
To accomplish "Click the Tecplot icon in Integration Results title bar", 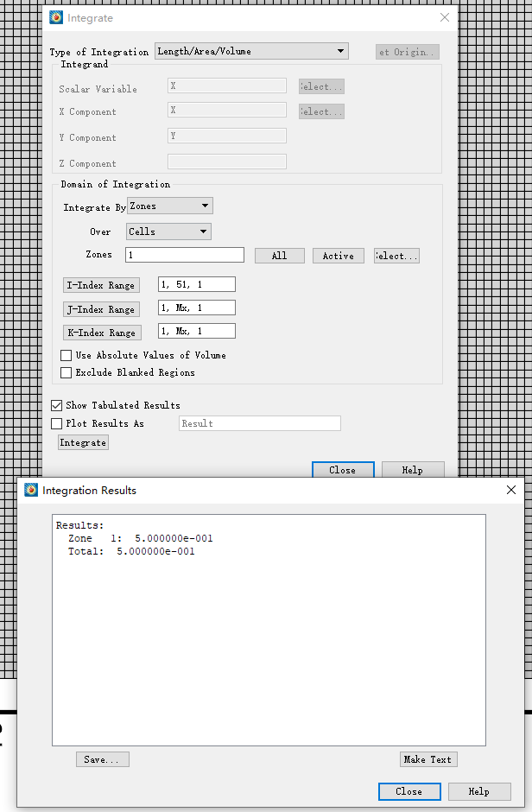I will (31, 490).
